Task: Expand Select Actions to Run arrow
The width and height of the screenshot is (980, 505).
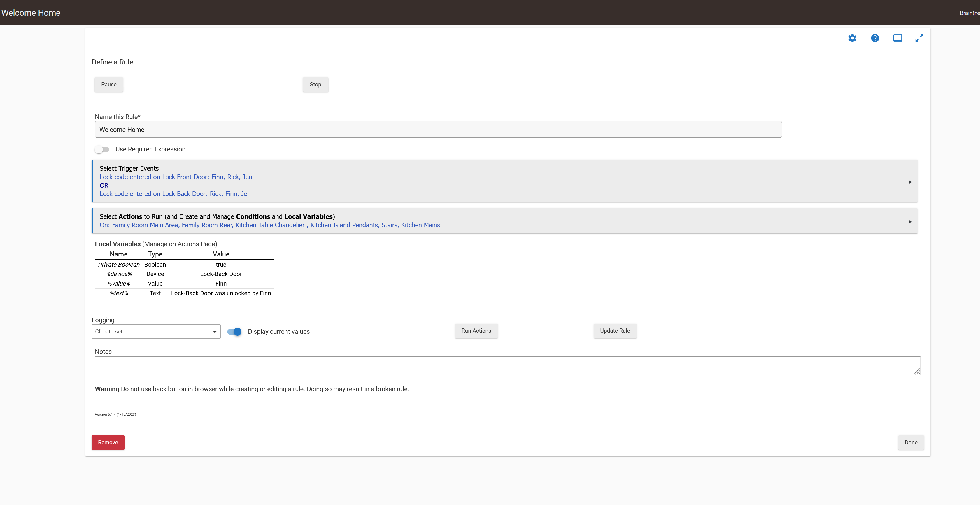Action: pyautogui.click(x=910, y=221)
